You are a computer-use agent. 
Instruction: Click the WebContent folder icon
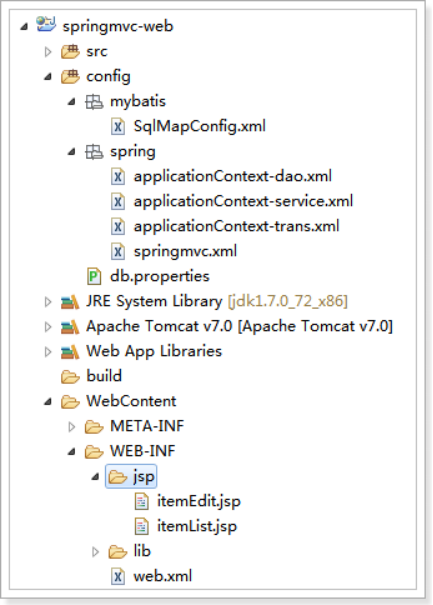(70, 402)
